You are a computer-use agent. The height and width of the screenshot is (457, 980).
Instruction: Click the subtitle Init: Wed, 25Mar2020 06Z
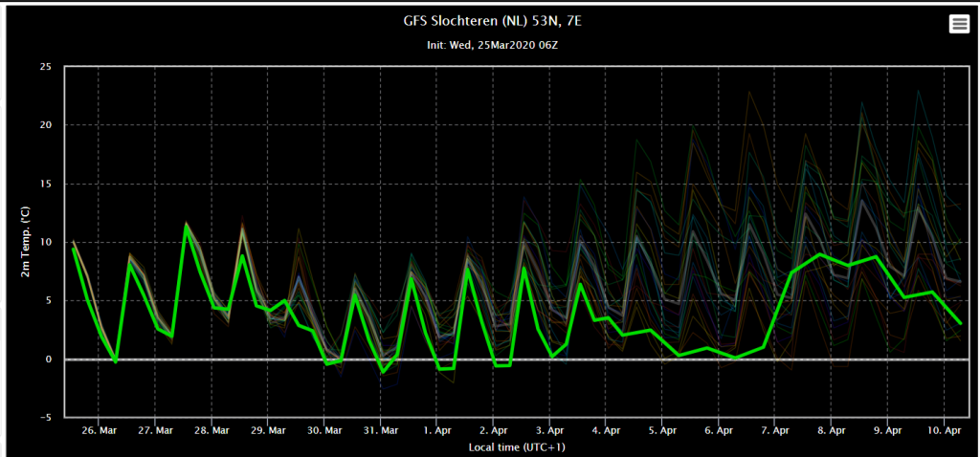click(493, 47)
